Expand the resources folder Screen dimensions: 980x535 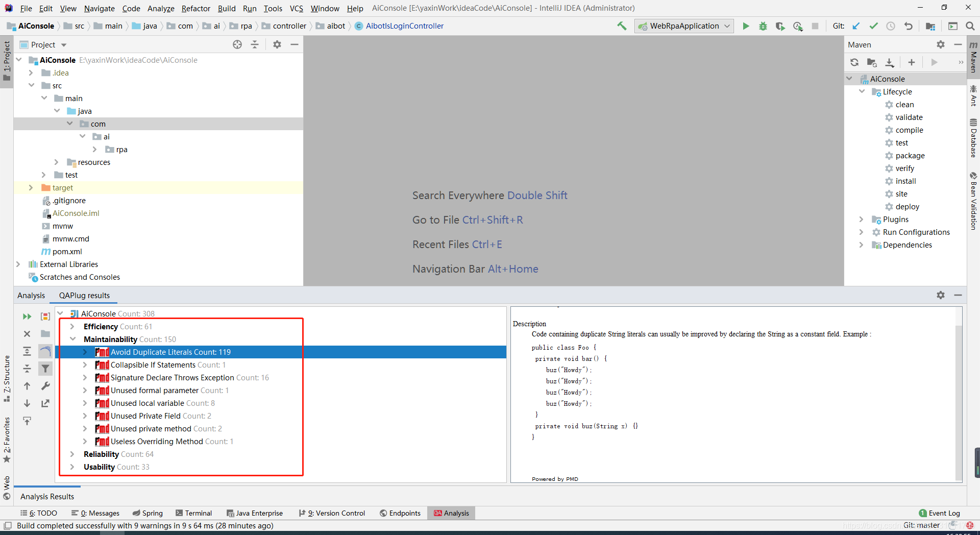(57, 162)
